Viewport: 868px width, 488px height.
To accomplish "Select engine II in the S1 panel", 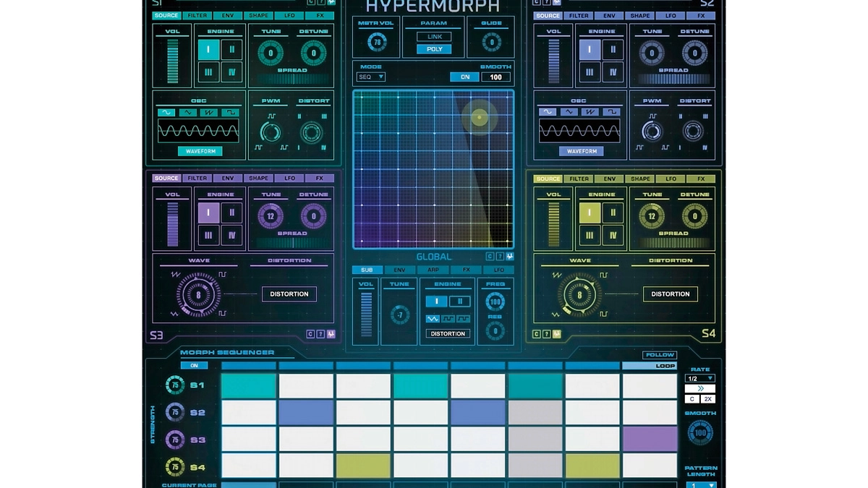I will [231, 50].
